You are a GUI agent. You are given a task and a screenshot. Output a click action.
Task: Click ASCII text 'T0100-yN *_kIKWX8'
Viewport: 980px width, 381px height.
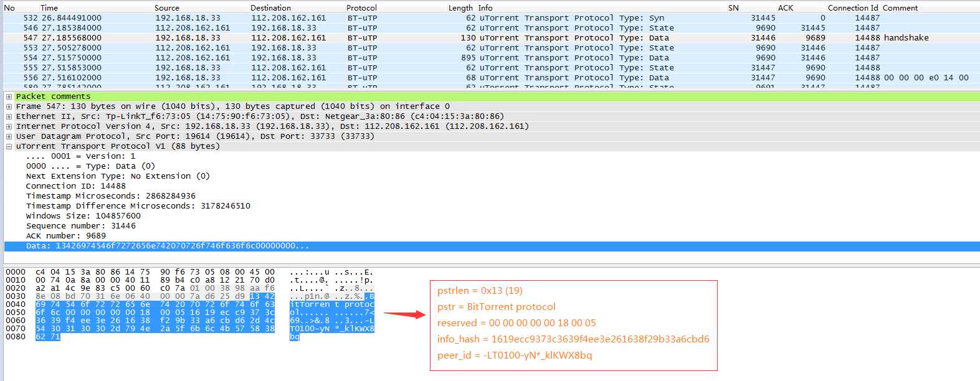[332, 329]
